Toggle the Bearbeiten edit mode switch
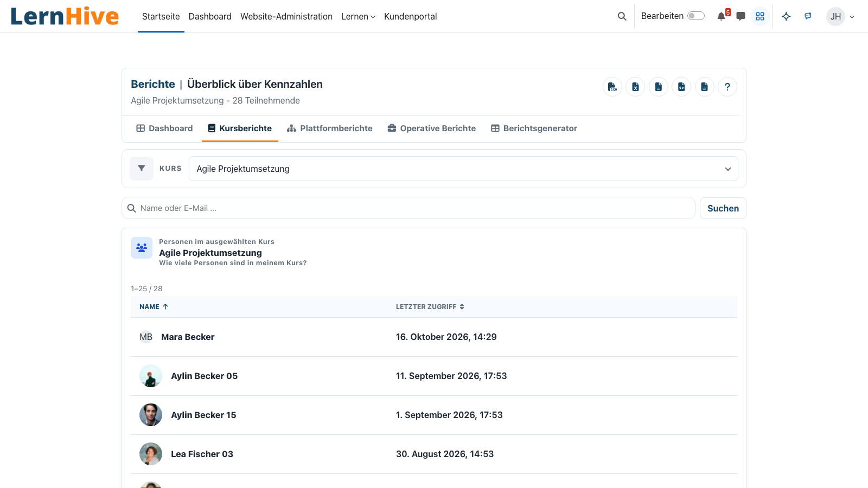 (696, 16)
